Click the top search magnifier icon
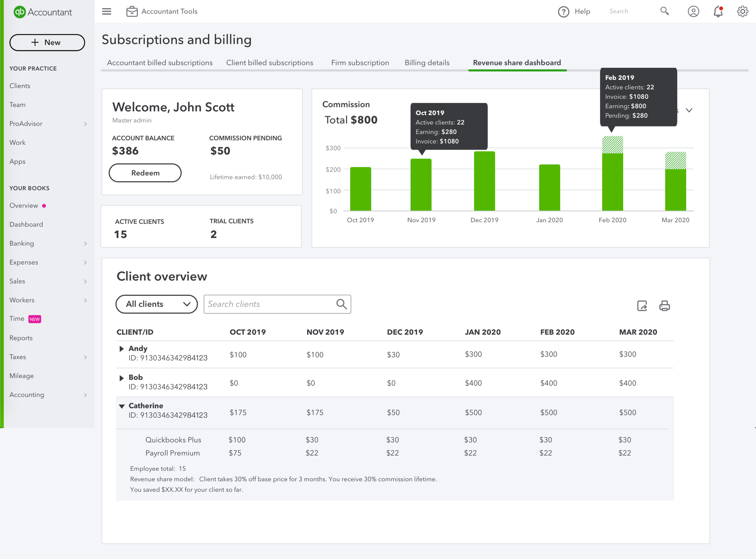 coord(664,11)
